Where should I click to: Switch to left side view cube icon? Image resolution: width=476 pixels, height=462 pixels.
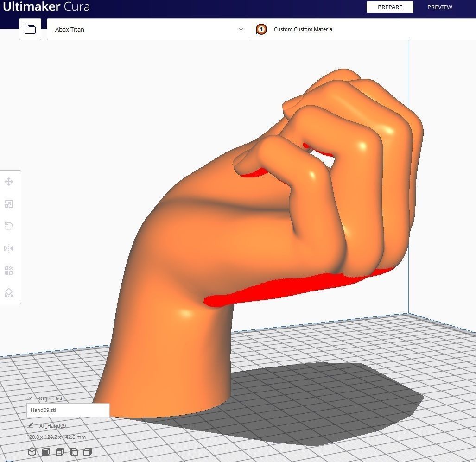tap(74, 452)
